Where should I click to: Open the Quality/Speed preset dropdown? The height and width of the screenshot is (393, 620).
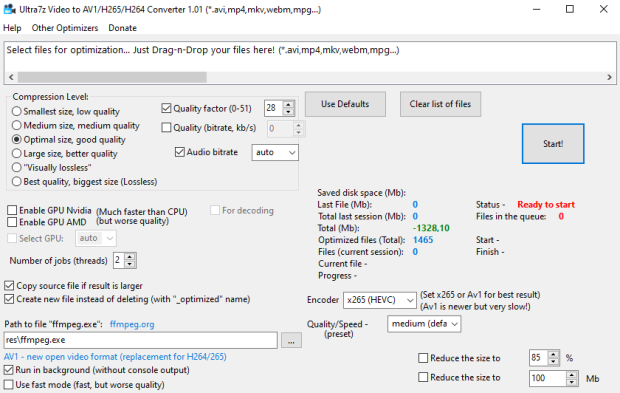[x=424, y=324]
